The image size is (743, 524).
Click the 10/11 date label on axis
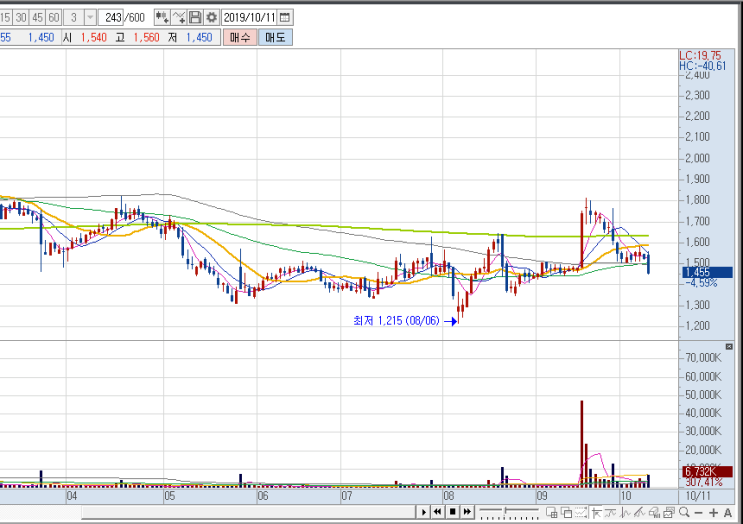tap(698, 496)
